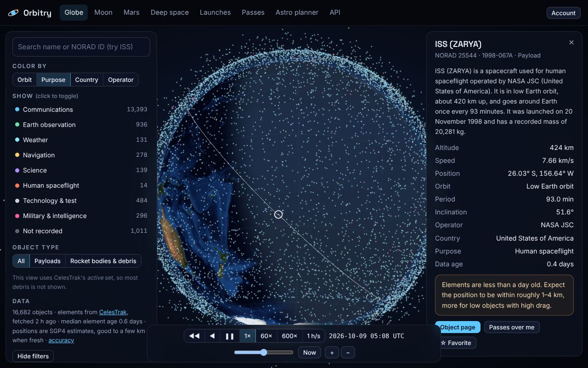The height and width of the screenshot is (368, 588).
Task: Open the ISS Object page
Action: [458, 327]
